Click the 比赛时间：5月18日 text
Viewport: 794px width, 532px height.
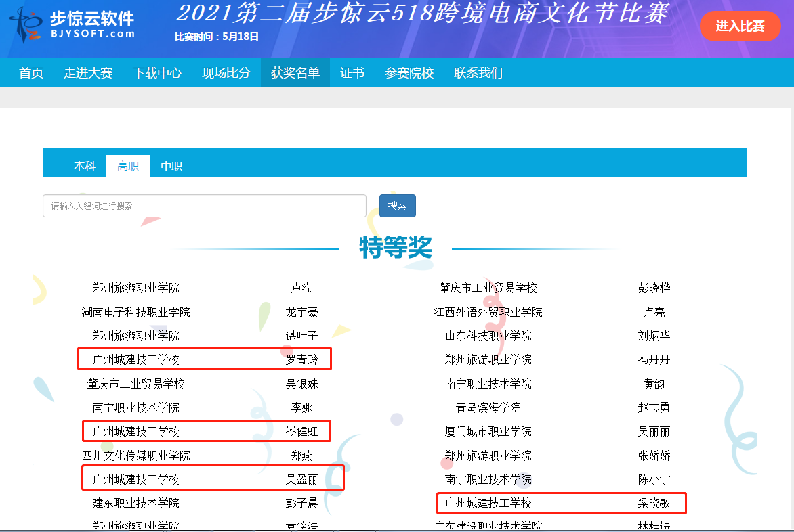[217, 37]
